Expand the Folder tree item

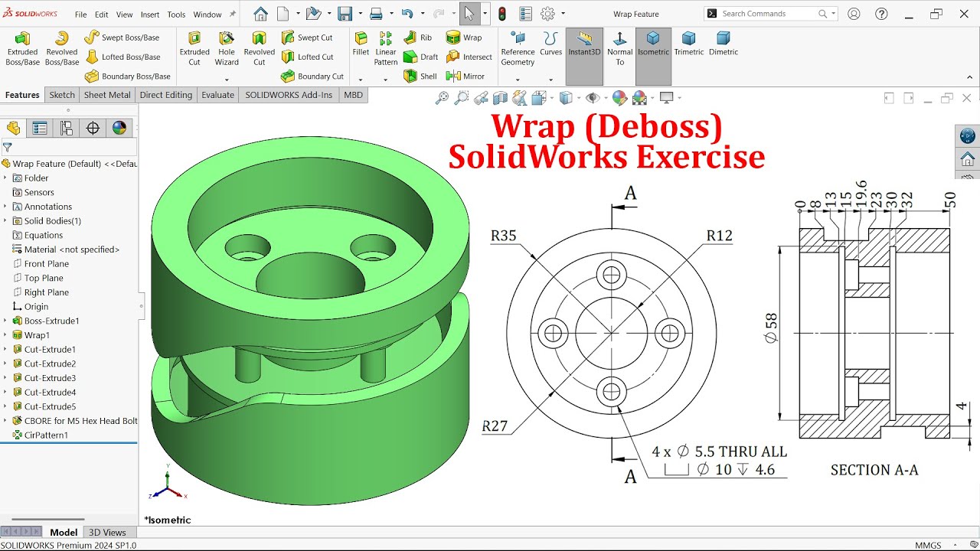pyautogui.click(x=5, y=178)
